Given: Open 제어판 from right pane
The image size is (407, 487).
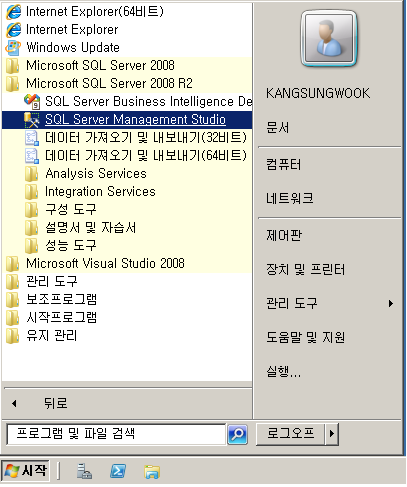Looking at the screenshot, I should (x=284, y=236).
